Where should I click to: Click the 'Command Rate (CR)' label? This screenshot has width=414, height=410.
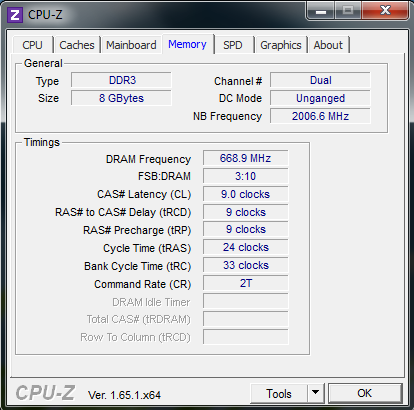(x=143, y=284)
